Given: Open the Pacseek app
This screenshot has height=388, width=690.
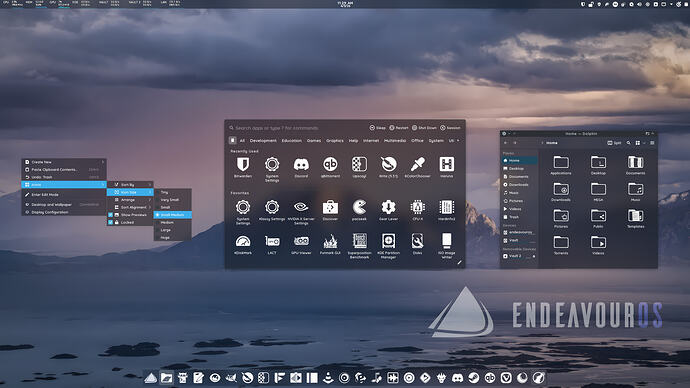Looking at the screenshot, I should (x=359, y=210).
